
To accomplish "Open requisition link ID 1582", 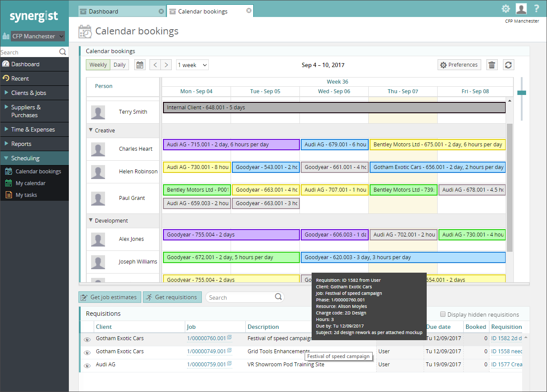I will pos(506,338).
